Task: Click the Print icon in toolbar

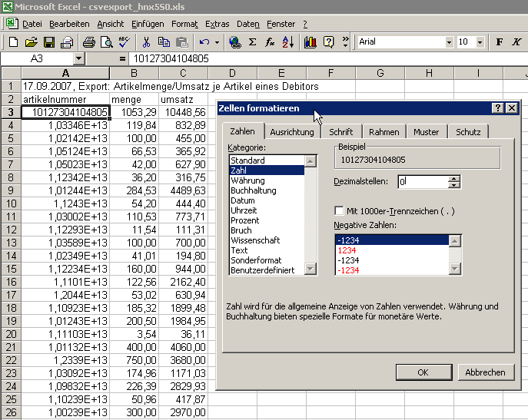Action: [x=89, y=42]
